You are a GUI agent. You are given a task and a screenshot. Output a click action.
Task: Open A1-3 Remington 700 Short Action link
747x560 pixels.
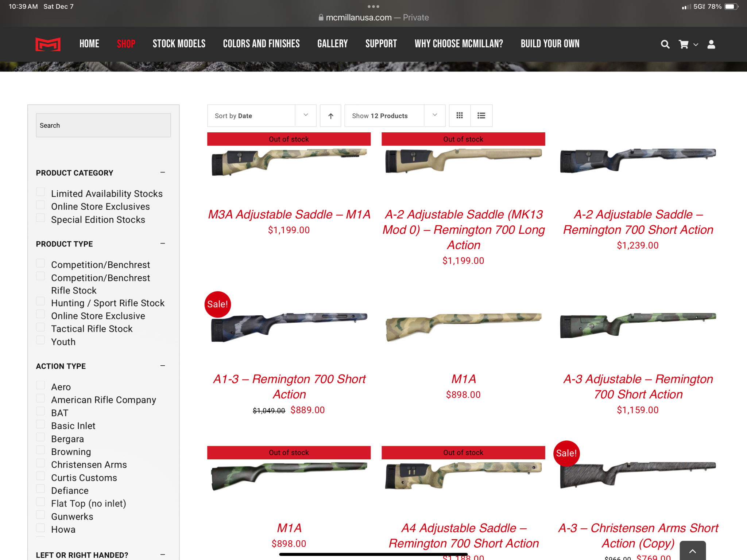point(289,387)
